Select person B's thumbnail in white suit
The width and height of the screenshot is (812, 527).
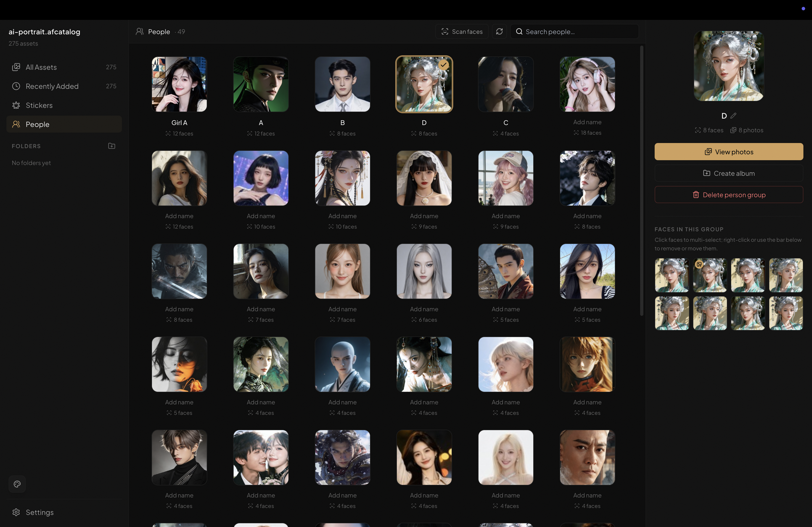(x=342, y=84)
